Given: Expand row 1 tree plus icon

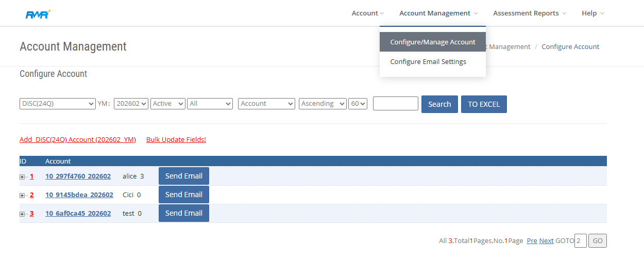Looking at the screenshot, I should click(x=22, y=177).
